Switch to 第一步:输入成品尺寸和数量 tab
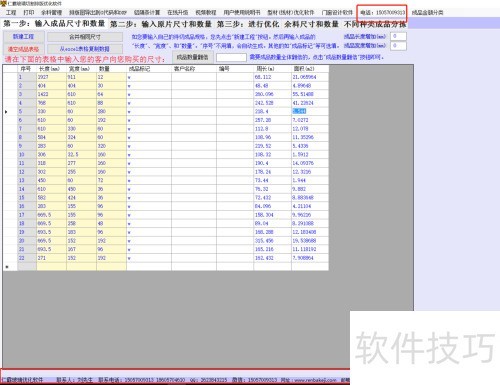The height and width of the screenshot is (385, 500). [54, 24]
